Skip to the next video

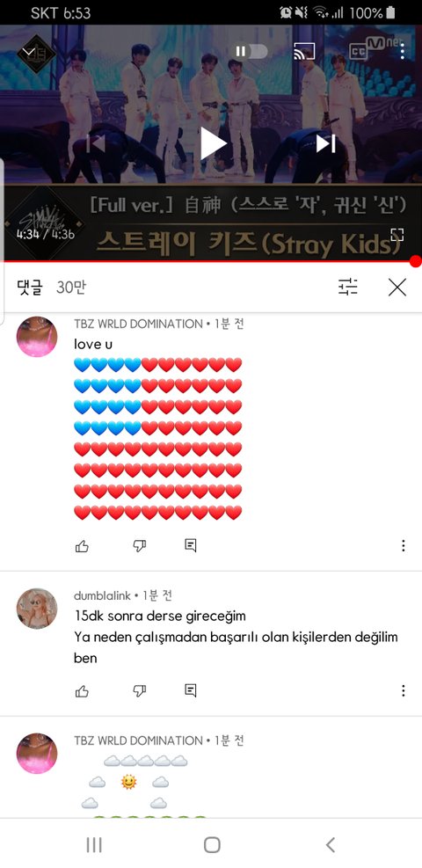pos(326,143)
